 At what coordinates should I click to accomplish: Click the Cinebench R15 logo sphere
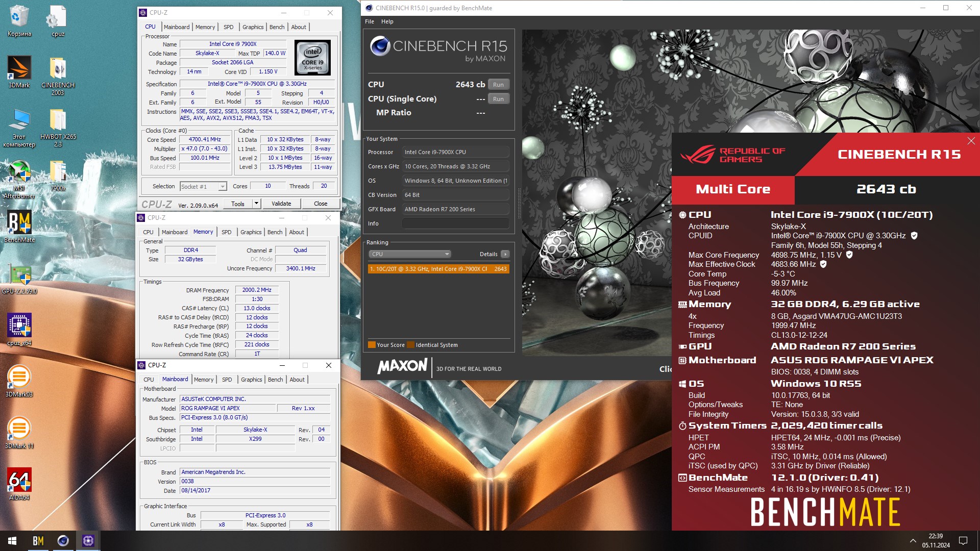click(380, 46)
